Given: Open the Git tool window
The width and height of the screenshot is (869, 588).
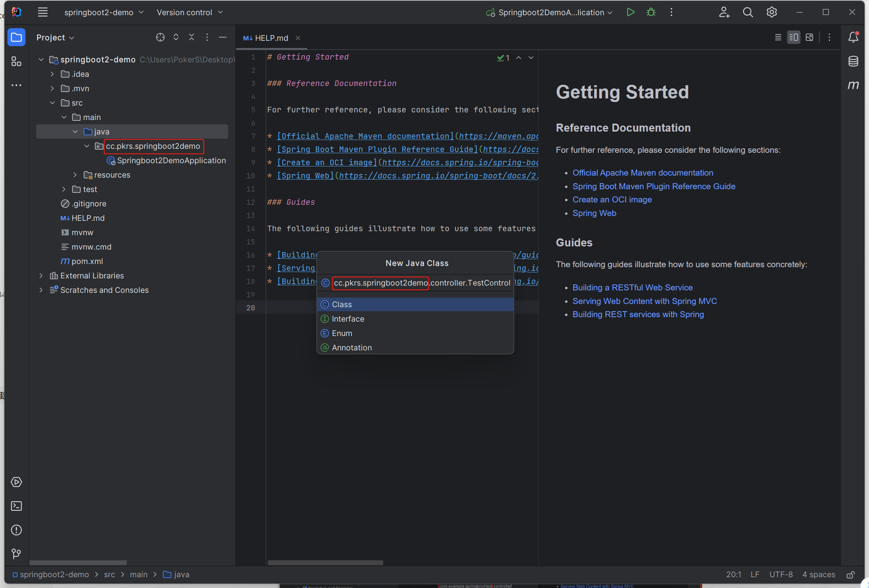Looking at the screenshot, I should [16, 554].
